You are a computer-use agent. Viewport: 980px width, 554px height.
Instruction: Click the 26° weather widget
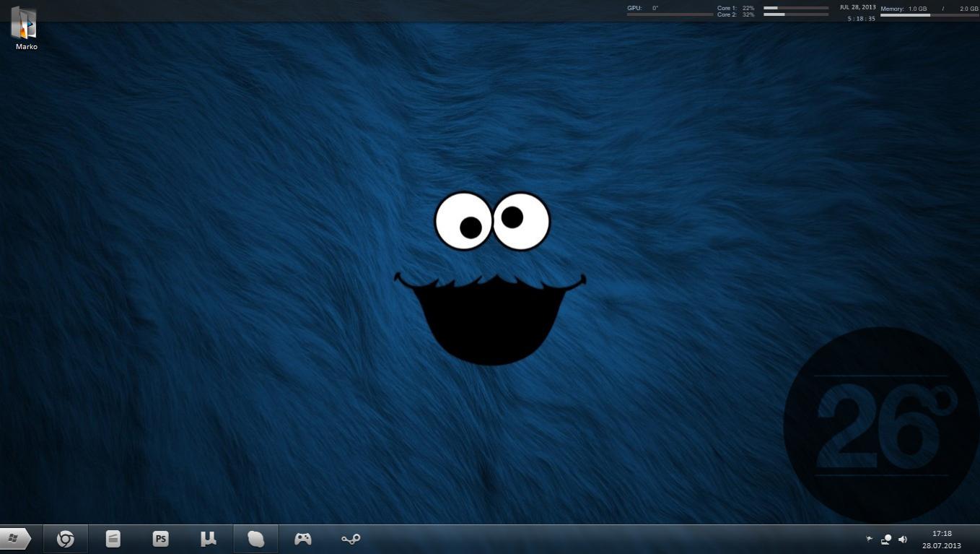coord(880,425)
